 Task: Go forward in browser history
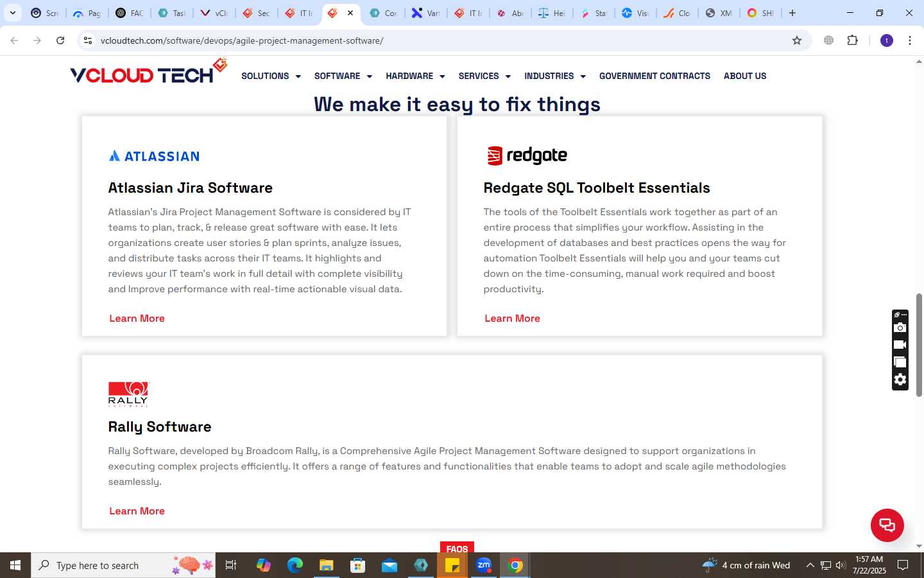click(37, 40)
